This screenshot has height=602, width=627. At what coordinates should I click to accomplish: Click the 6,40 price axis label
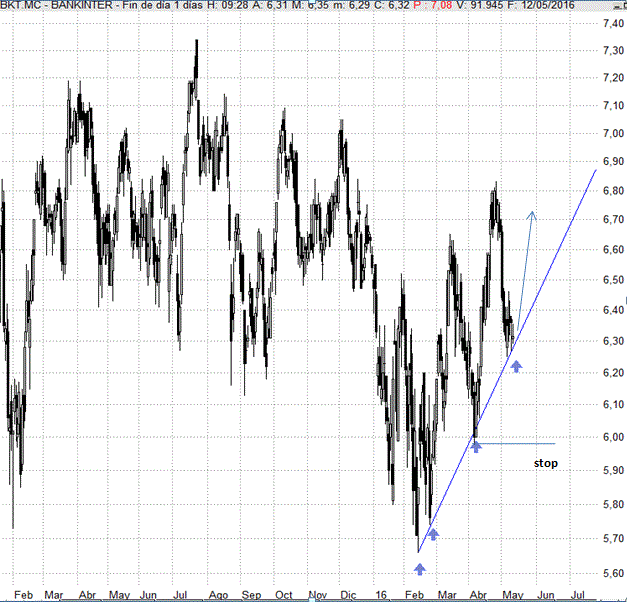613,310
